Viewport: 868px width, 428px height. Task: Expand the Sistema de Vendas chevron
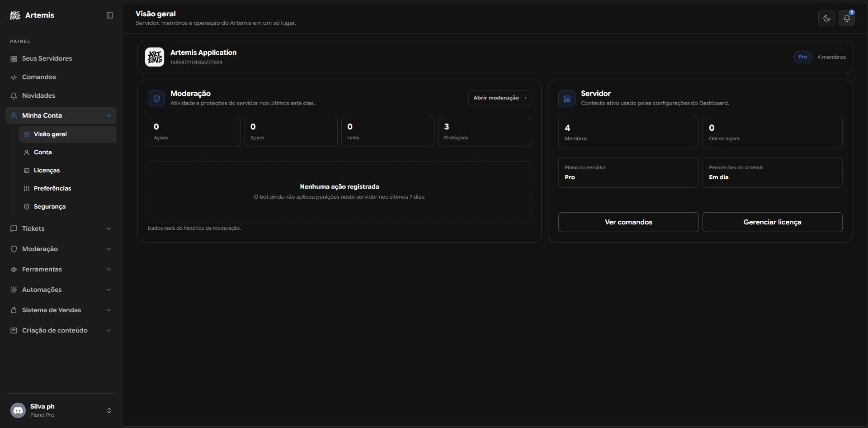pyautogui.click(x=109, y=310)
